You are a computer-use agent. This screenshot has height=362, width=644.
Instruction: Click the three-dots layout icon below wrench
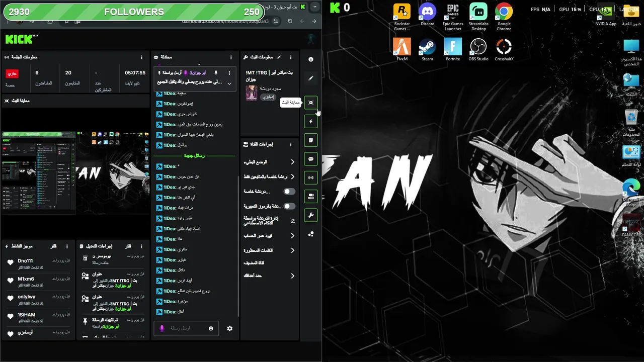[x=311, y=234]
